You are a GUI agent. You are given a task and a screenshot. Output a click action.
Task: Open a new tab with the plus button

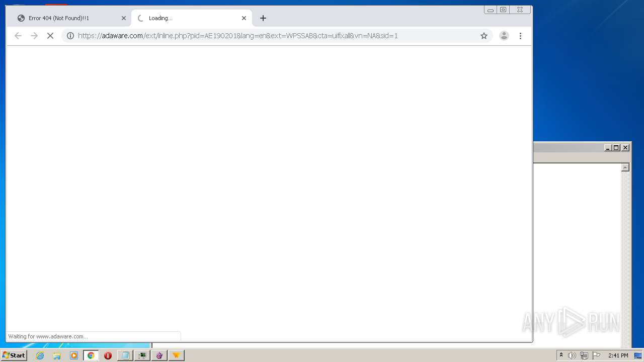(x=263, y=18)
